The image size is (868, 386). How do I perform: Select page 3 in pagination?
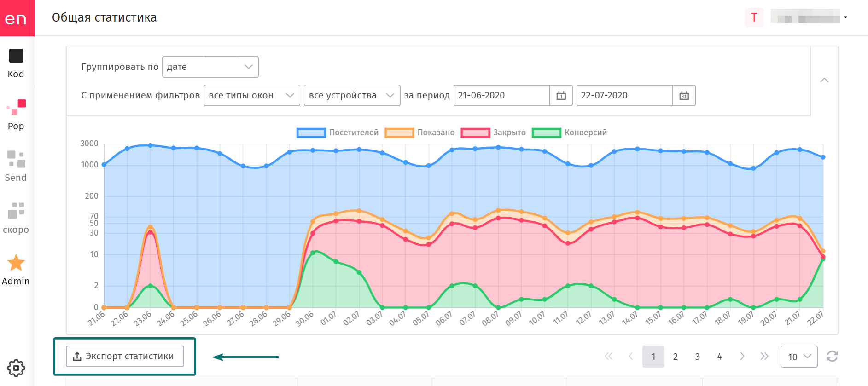click(698, 357)
